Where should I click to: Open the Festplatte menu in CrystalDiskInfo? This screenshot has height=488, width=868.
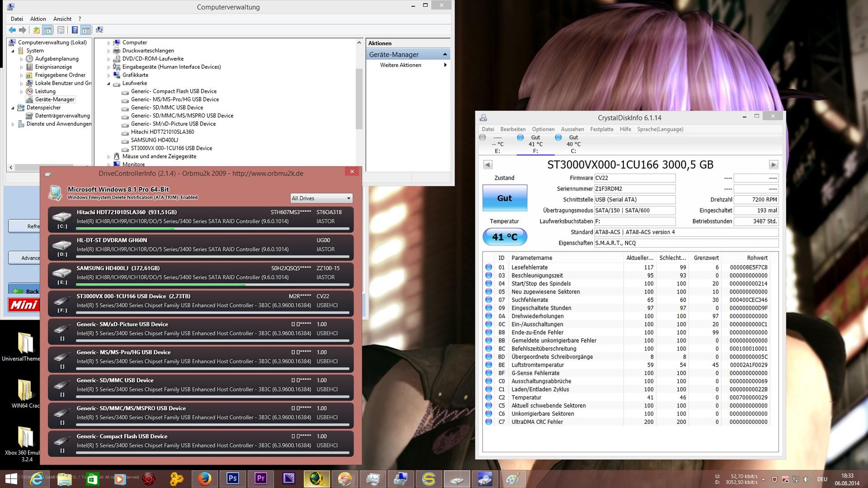[x=602, y=129]
